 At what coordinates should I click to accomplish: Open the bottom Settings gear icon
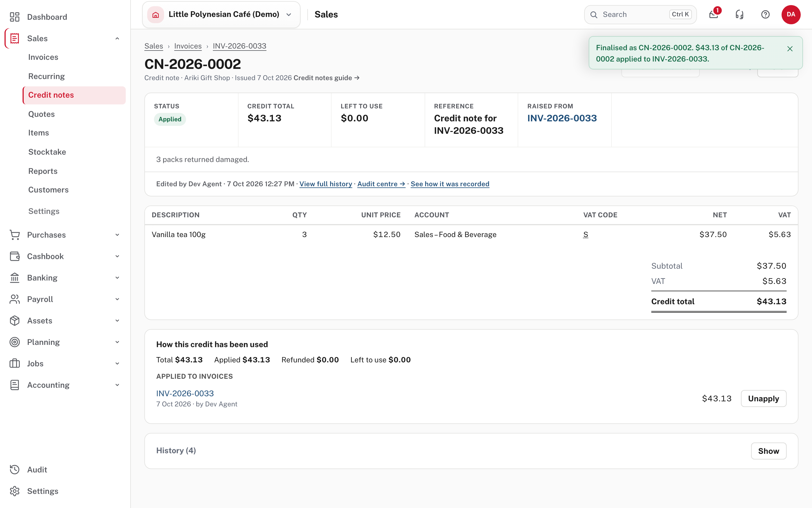point(14,491)
